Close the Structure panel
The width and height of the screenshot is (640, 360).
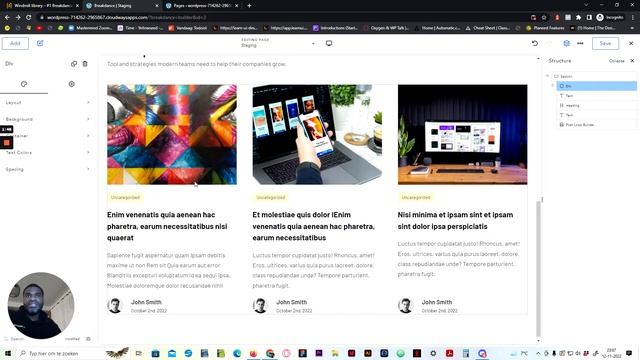click(x=632, y=61)
